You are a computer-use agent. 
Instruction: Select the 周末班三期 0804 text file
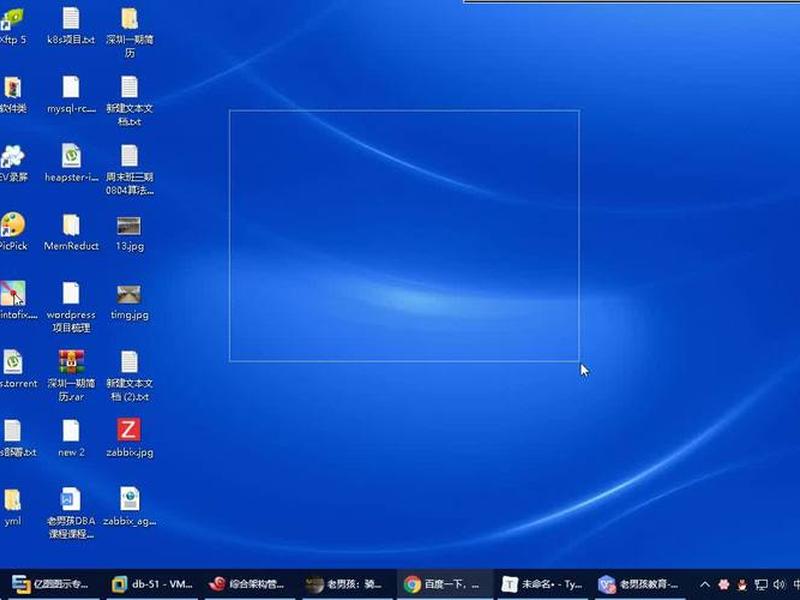click(130, 156)
